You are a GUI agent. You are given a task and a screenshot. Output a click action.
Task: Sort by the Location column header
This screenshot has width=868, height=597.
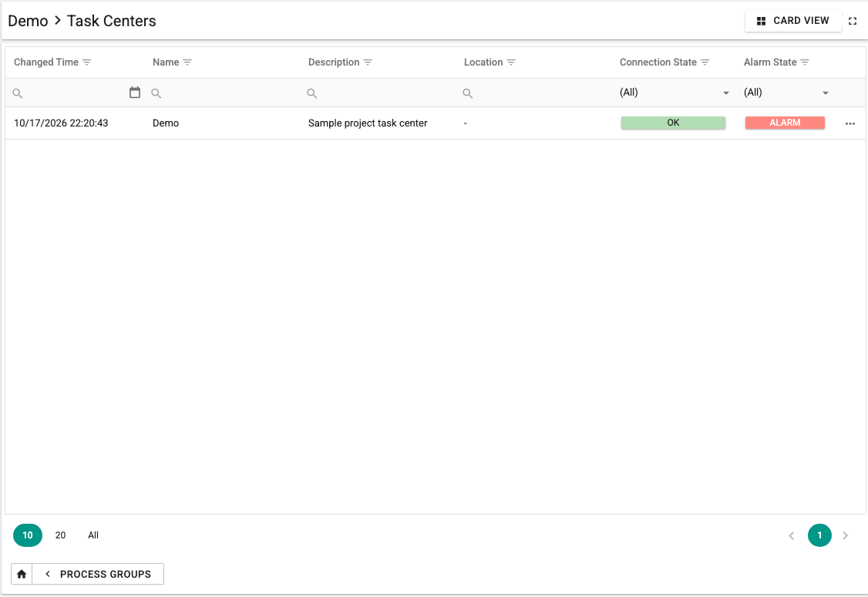[483, 62]
